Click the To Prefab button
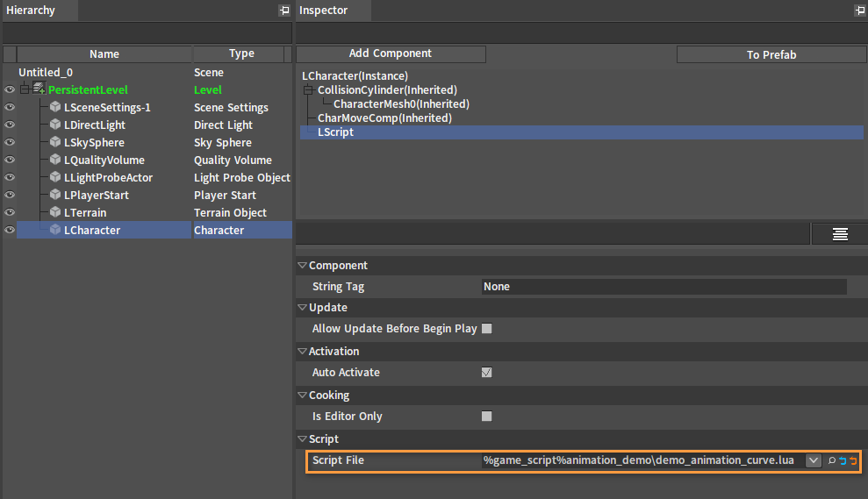 (771, 54)
